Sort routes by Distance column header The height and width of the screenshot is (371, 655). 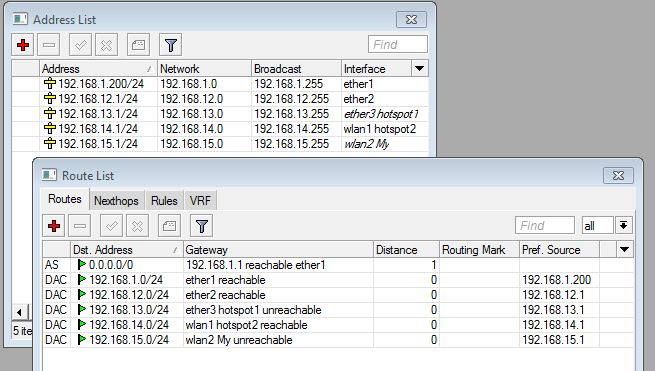point(406,250)
